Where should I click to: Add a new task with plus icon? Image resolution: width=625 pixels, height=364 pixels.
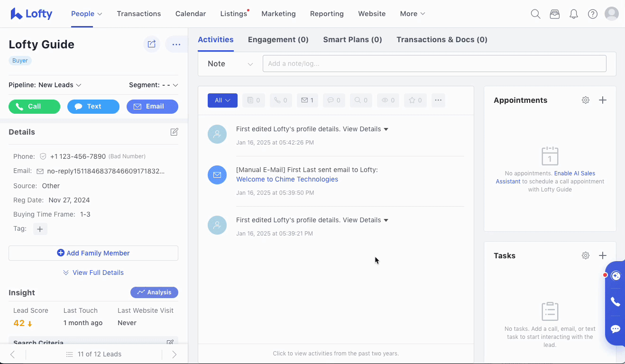[x=603, y=255]
